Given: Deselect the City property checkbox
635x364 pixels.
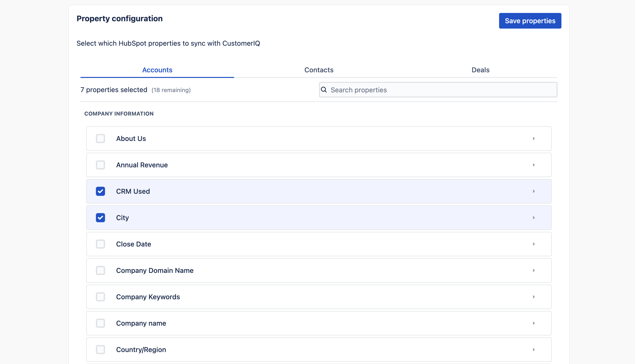Looking at the screenshot, I should [100, 218].
